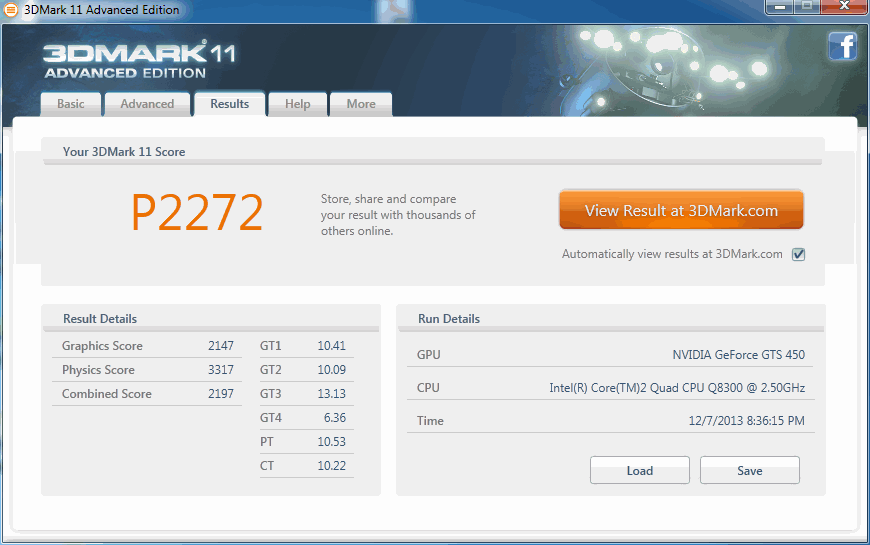Open the Help tab
This screenshot has height=545, width=870.
pos(297,104)
